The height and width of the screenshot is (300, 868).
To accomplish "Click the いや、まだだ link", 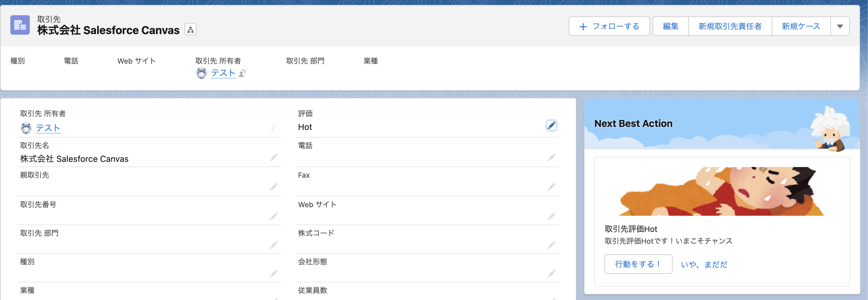I will pos(704,265).
